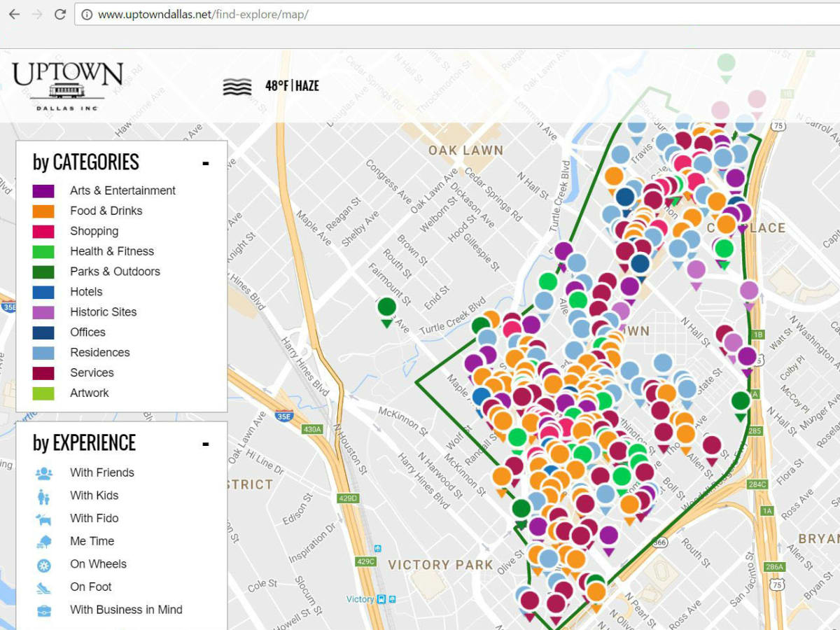
Task: Collapse the by EXPERIENCE panel
Action: click(x=205, y=443)
